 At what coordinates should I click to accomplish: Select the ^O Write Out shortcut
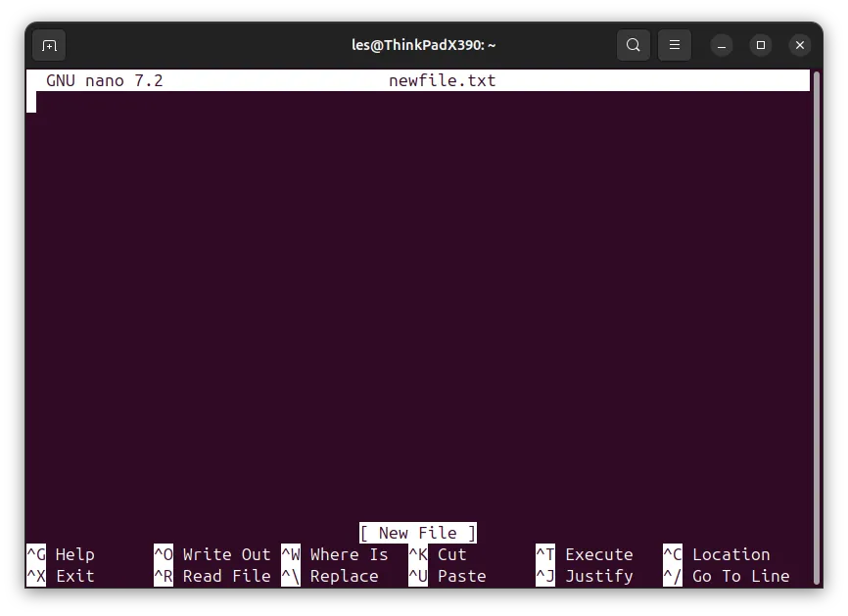[212, 554]
